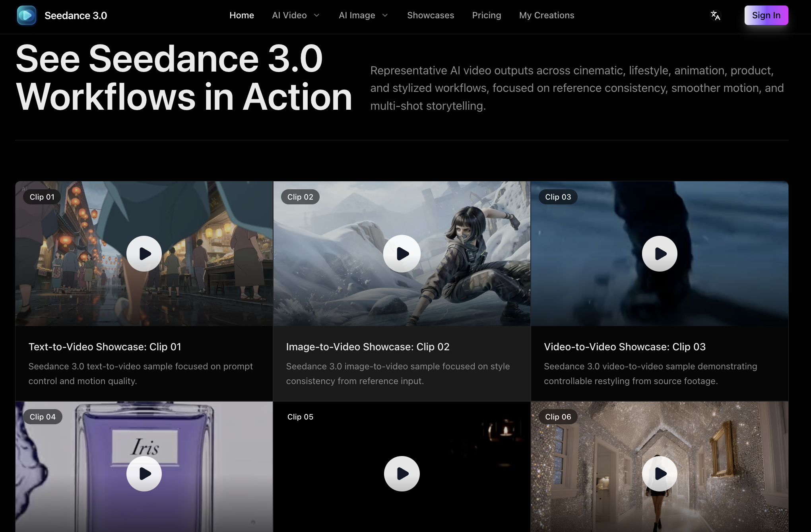Click the Clip 03 badge label

coord(558,197)
